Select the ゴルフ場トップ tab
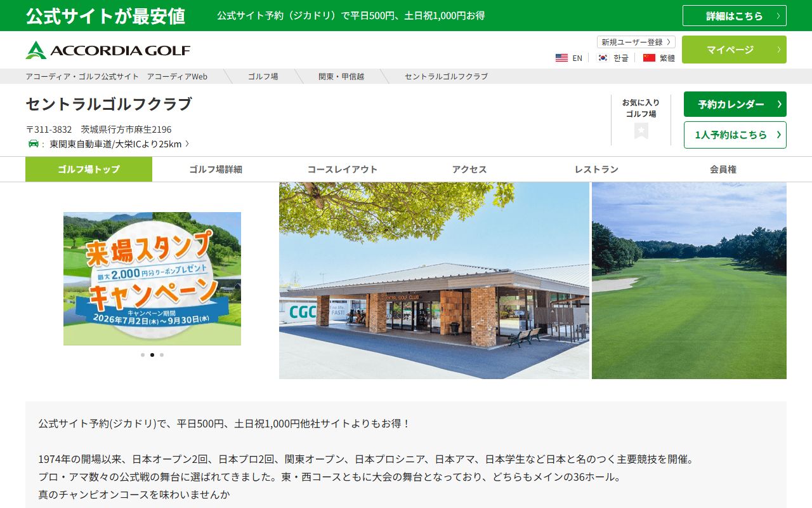Image resolution: width=812 pixels, height=508 pixels. 89,170
